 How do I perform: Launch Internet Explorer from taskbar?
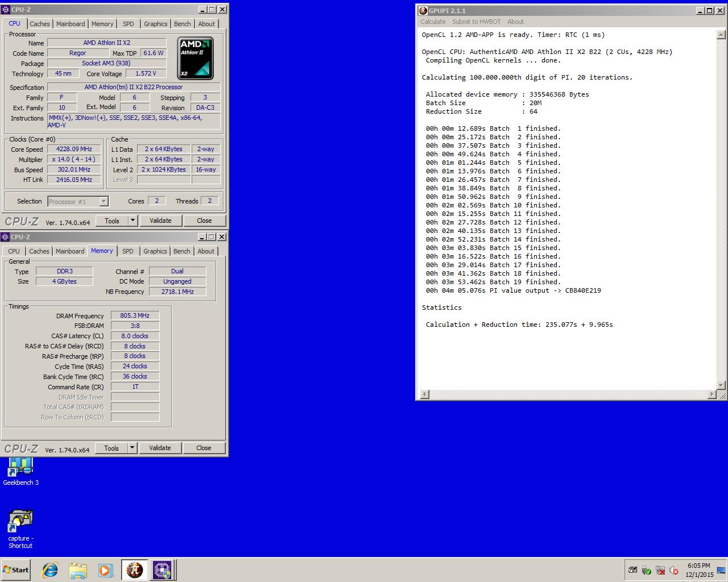[50, 570]
